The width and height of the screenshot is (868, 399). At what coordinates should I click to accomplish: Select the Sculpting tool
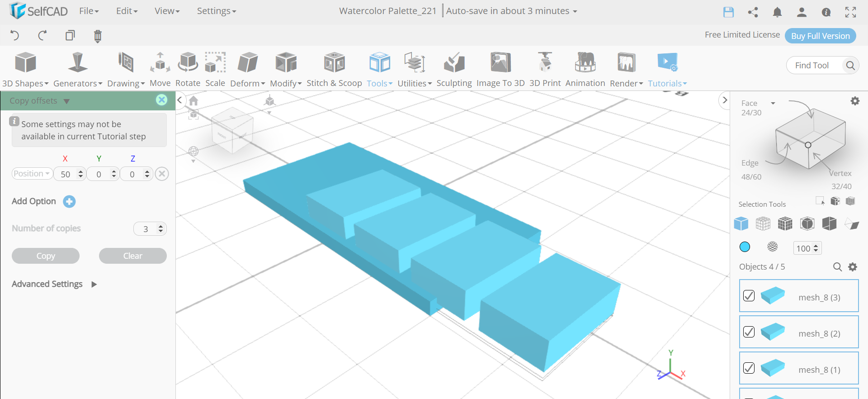454,70
